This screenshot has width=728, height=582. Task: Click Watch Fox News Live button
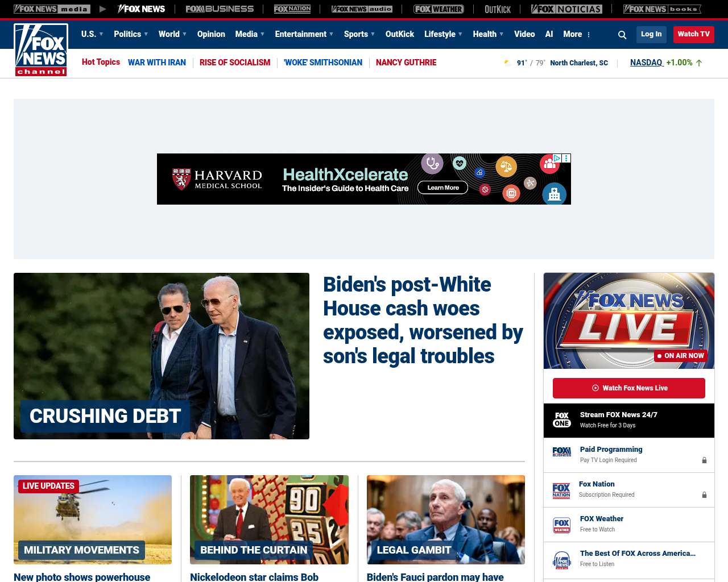click(629, 388)
